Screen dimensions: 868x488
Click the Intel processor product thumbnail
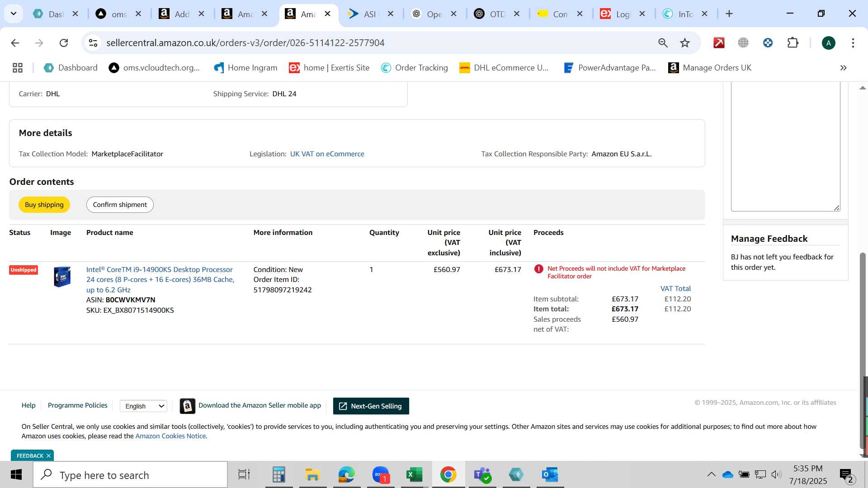coord(62,277)
